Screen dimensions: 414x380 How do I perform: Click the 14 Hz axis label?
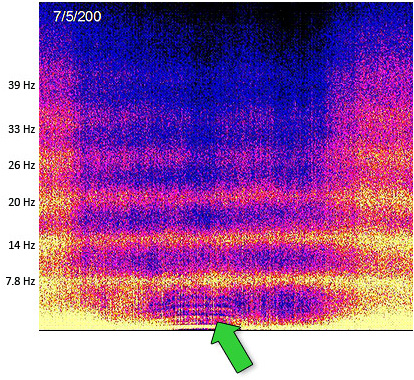[x=22, y=245]
